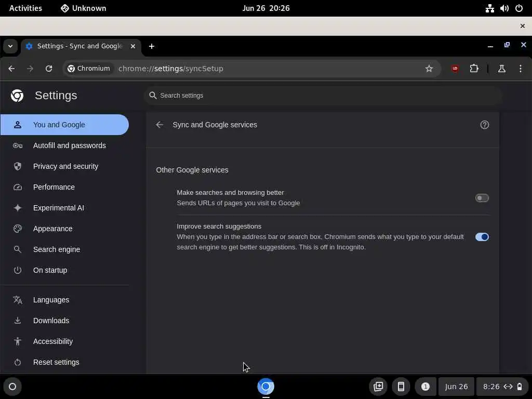532x399 pixels.
Task: Open Performance settings section
Action: pos(64,187)
